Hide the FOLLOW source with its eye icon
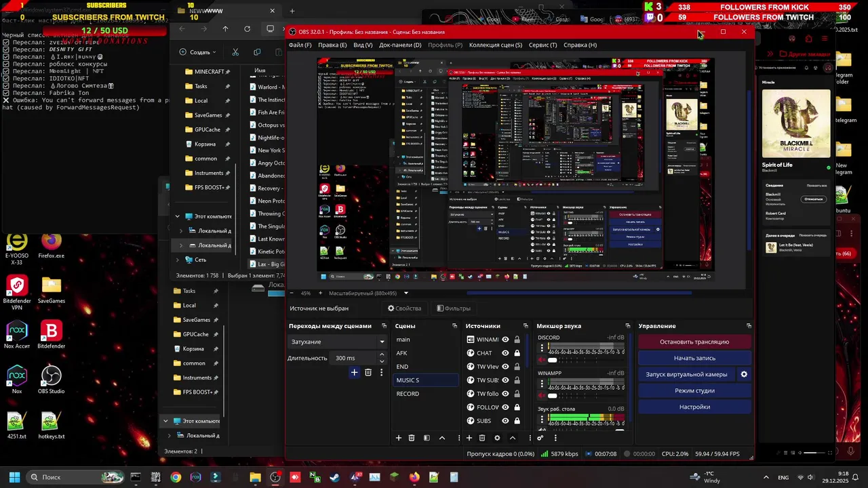The height and width of the screenshot is (488, 868). pos(505,407)
